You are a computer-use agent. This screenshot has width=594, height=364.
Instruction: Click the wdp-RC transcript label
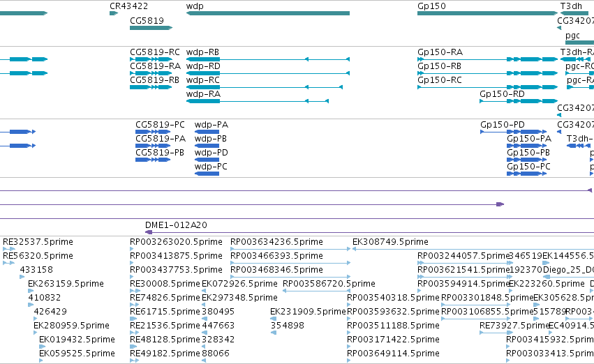(x=202, y=80)
